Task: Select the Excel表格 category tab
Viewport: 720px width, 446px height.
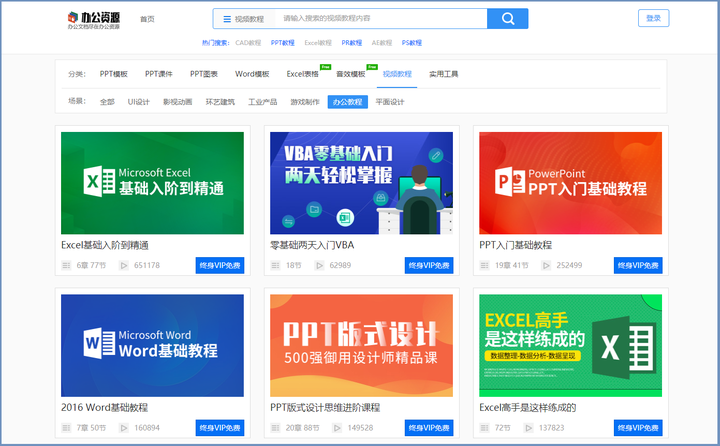Action: [x=303, y=74]
